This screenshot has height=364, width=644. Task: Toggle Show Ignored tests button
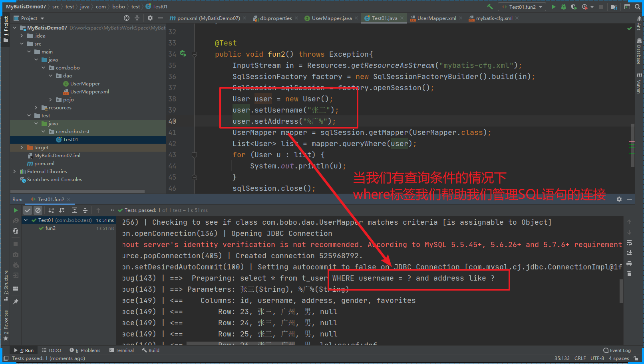(x=38, y=210)
